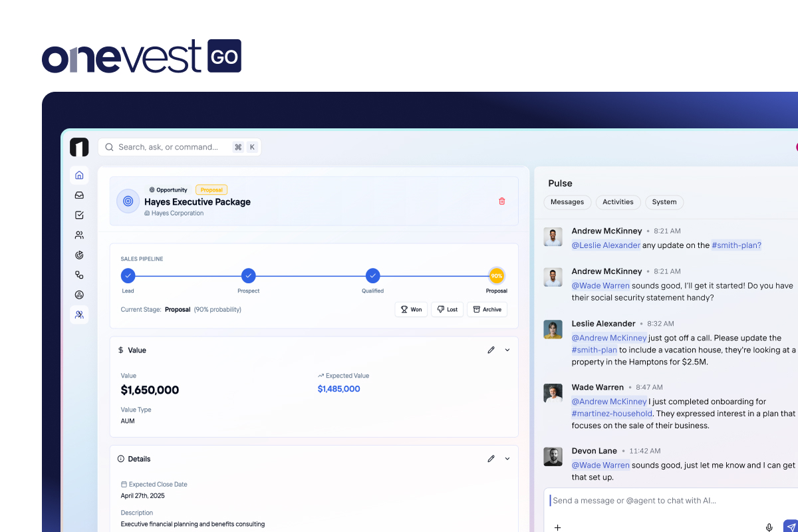Open #martinez-household tag link

click(612, 414)
